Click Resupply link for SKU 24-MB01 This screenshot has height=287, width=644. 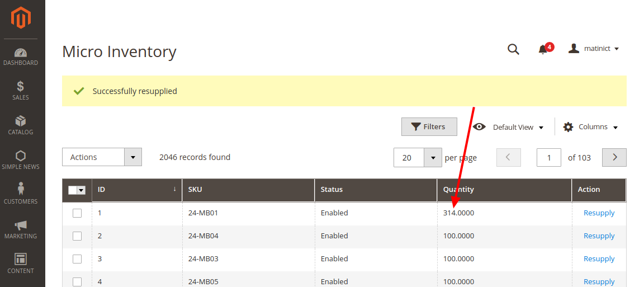tap(599, 213)
